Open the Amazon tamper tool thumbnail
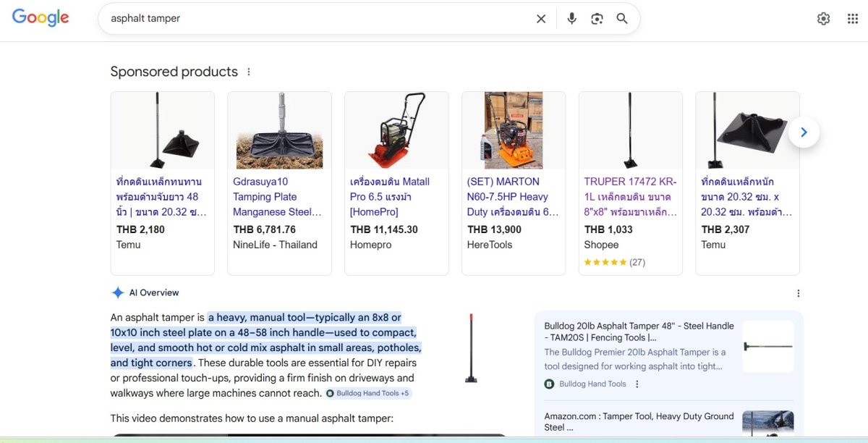This screenshot has width=868, height=443. coord(768,423)
